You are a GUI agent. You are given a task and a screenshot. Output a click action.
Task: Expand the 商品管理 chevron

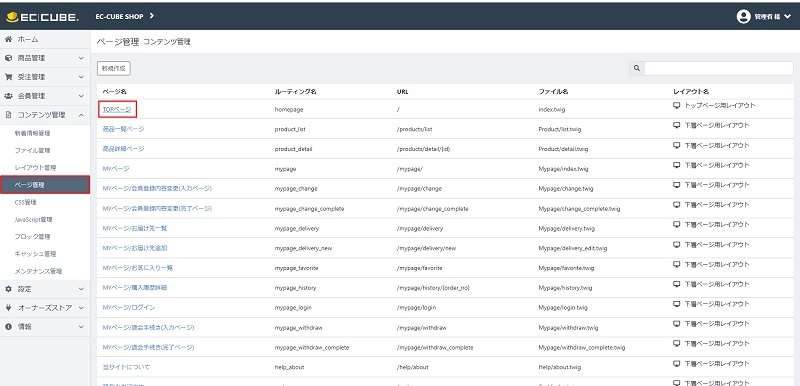(x=81, y=58)
